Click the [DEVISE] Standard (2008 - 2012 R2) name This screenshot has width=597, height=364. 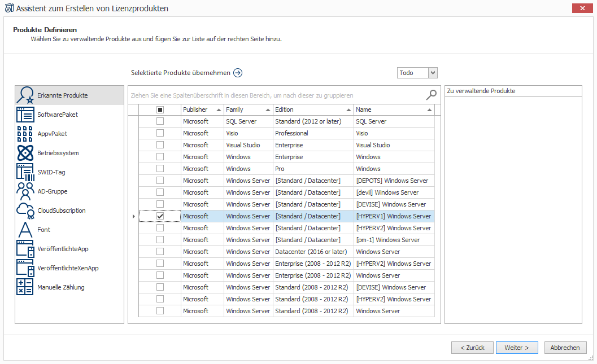[x=394, y=287]
